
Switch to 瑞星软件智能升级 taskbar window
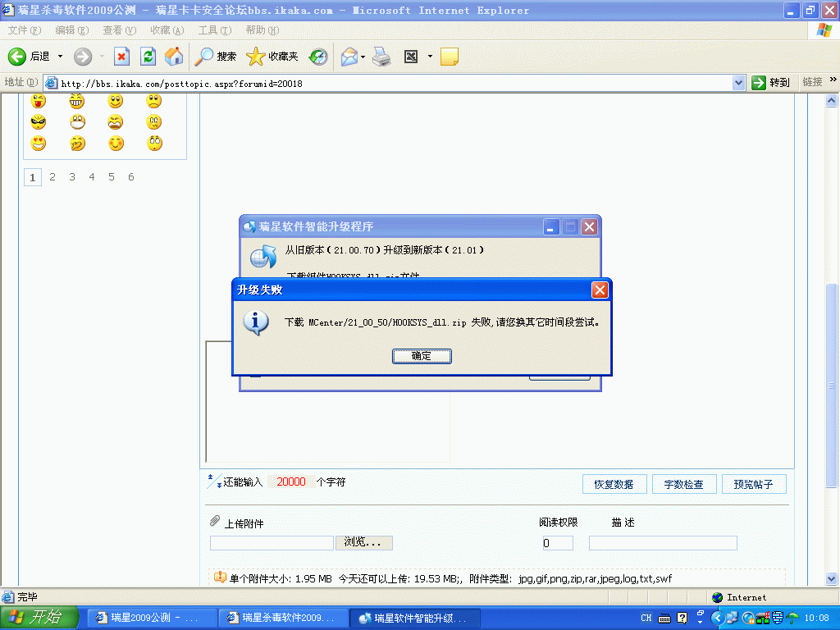[x=414, y=619]
